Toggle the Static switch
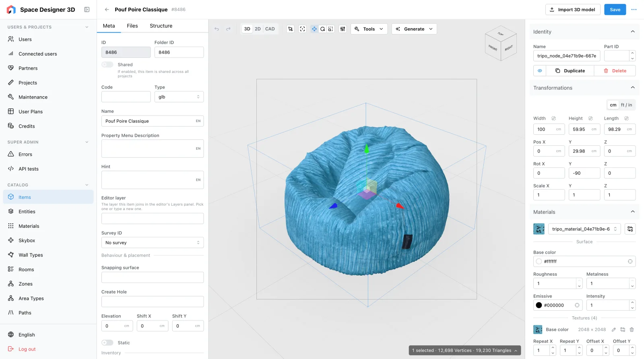Image resolution: width=644 pixels, height=359 pixels. click(107, 343)
